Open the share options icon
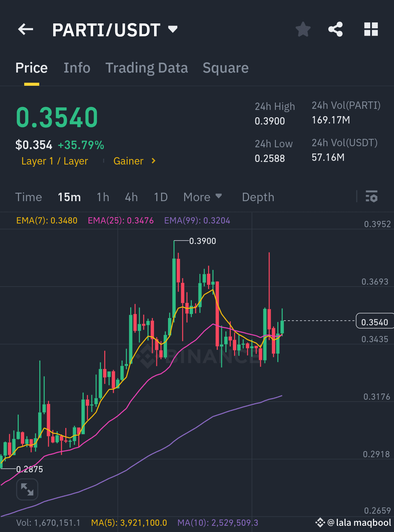 point(335,29)
